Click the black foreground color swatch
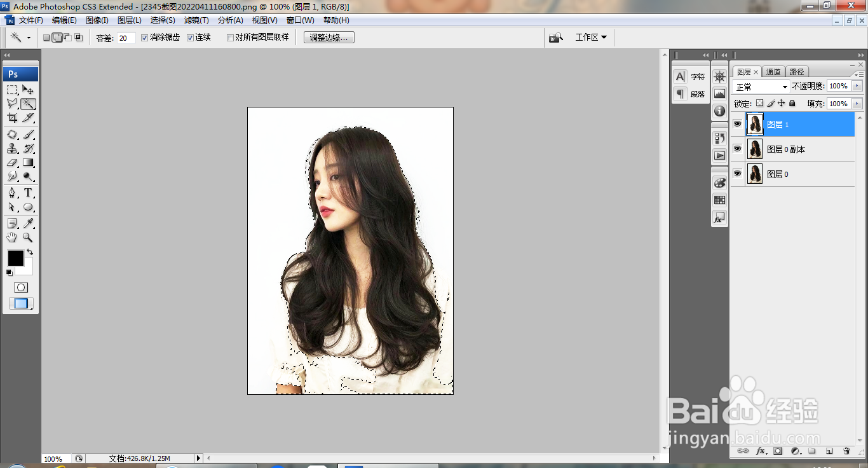The height and width of the screenshot is (468, 868). [x=15, y=258]
